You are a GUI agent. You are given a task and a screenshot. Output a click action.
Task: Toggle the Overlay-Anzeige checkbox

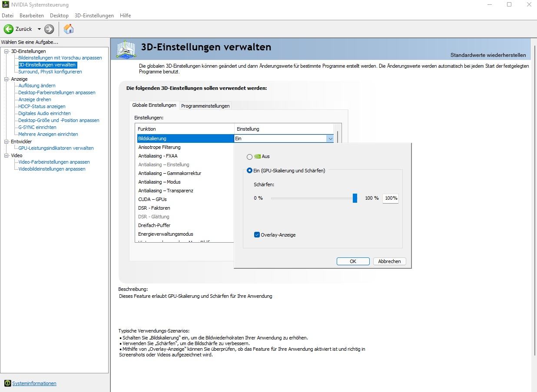[x=257, y=235]
